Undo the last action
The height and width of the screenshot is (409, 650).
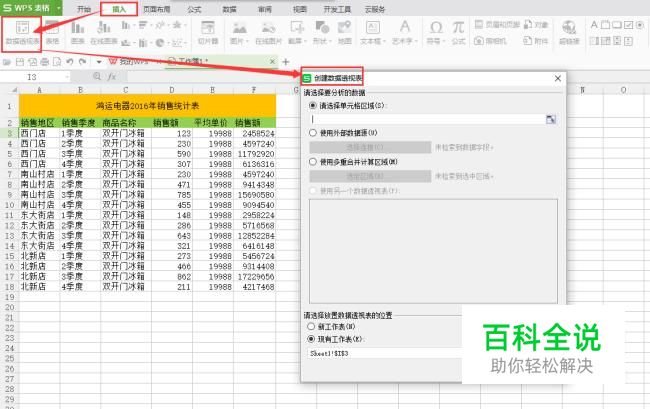(70, 62)
